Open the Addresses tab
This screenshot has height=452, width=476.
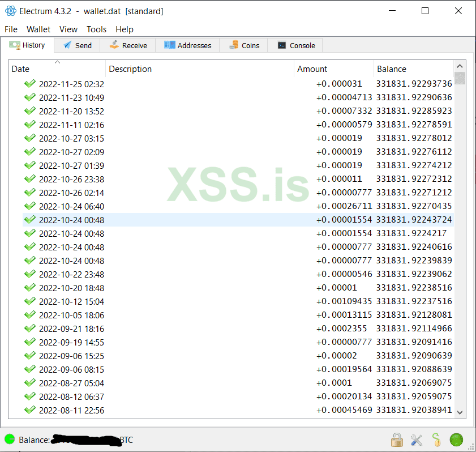click(187, 45)
